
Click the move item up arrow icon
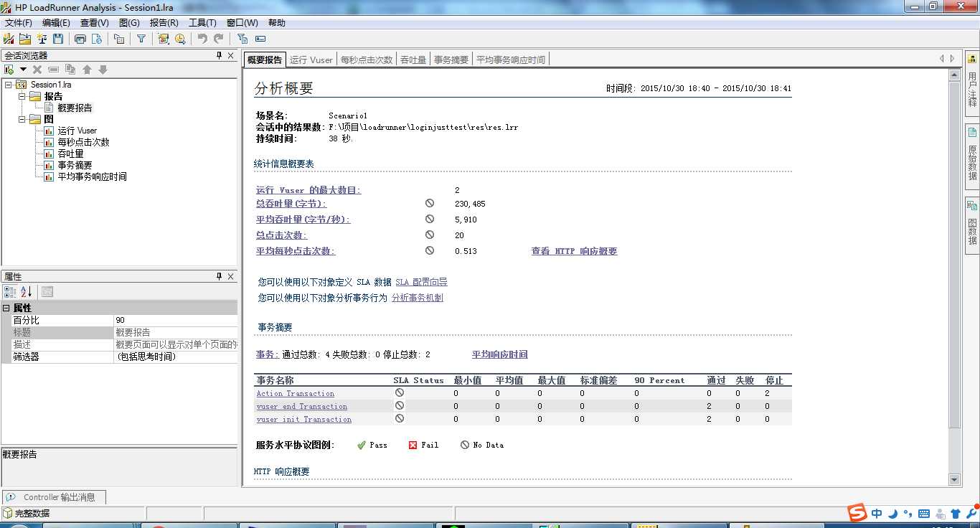pyautogui.click(x=87, y=70)
